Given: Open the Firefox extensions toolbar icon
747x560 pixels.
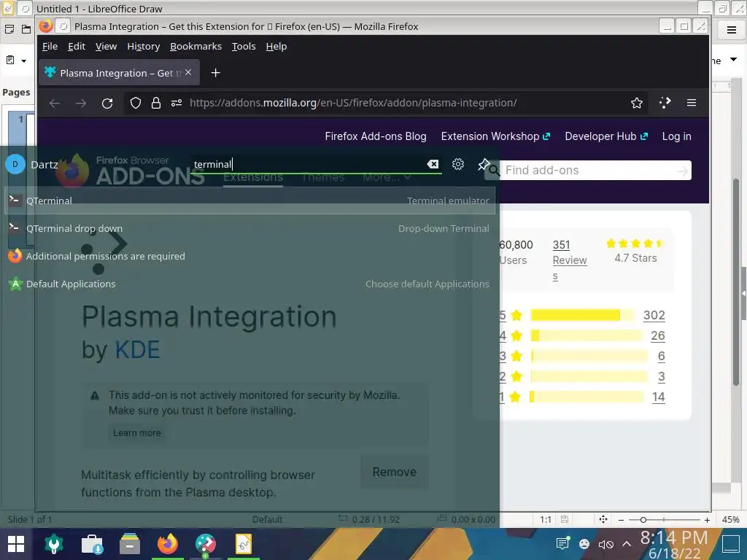Looking at the screenshot, I should pos(665,103).
